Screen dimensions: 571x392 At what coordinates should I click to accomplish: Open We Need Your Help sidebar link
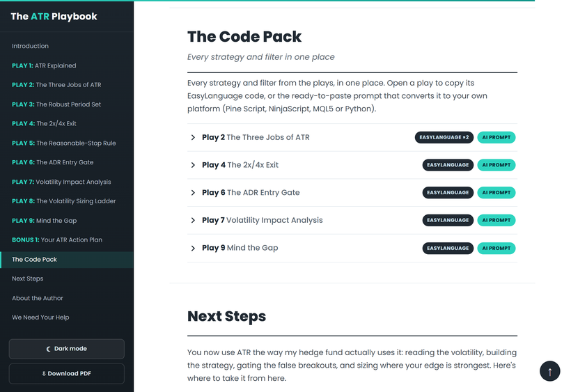click(x=40, y=317)
